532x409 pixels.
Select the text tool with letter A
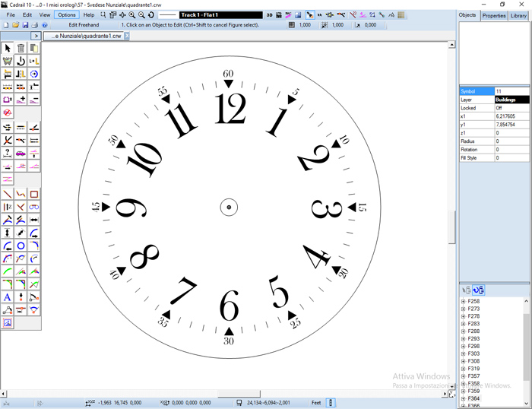pyautogui.click(x=8, y=297)
